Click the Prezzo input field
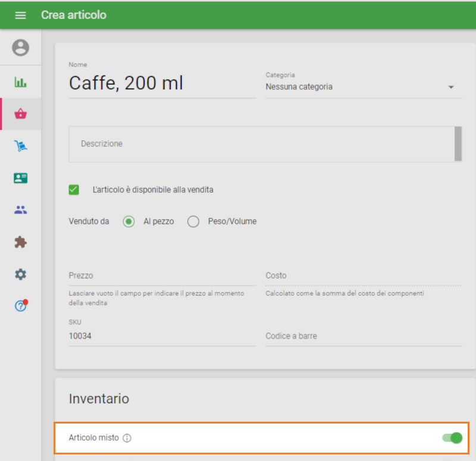This screenshot has height=461, width=476. coord(162,276)
